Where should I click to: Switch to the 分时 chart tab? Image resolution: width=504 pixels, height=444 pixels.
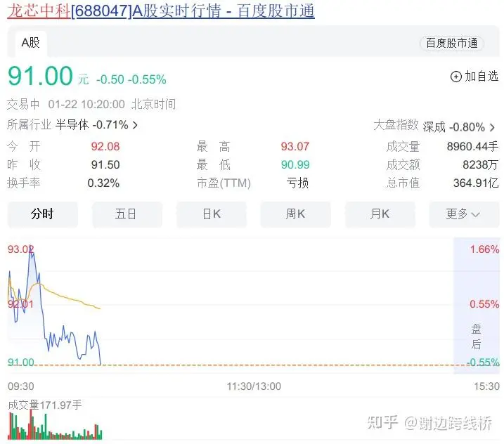[x=42, y=214]
